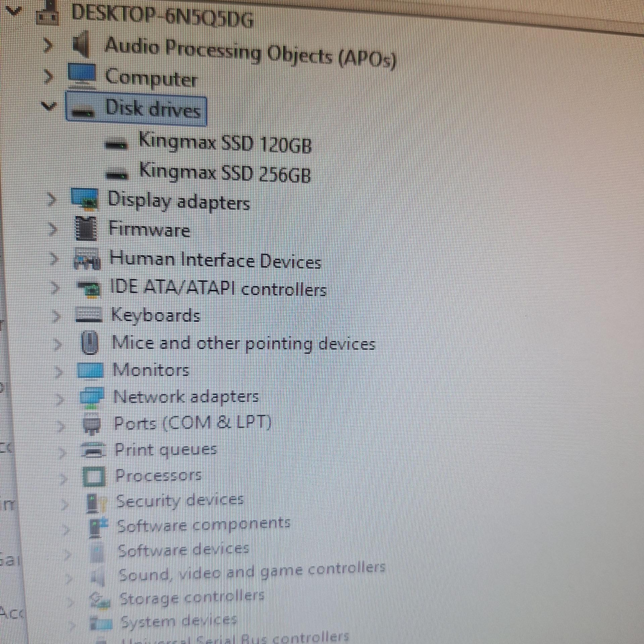Image resolution: width=644 pixels, height=644 pixels.
Task: Click the Monitors category icon
Action: (x=90, y=370)
